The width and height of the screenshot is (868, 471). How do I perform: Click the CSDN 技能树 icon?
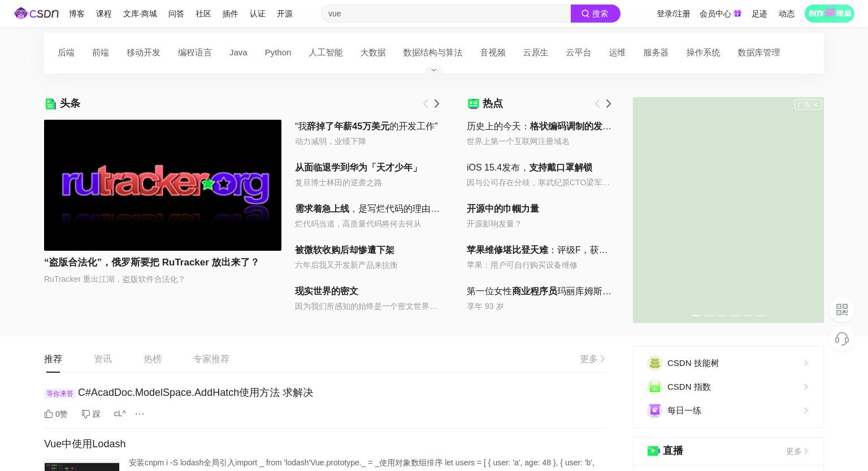(x=654, y=363)
